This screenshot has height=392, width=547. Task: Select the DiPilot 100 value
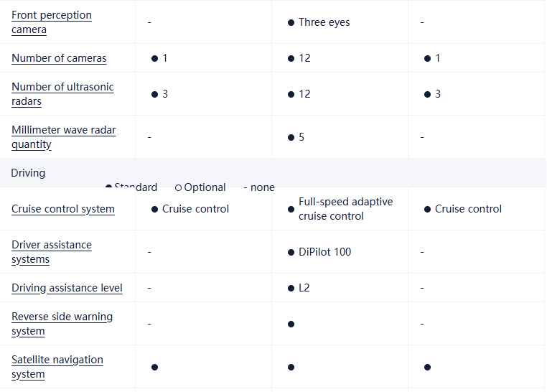324,252
